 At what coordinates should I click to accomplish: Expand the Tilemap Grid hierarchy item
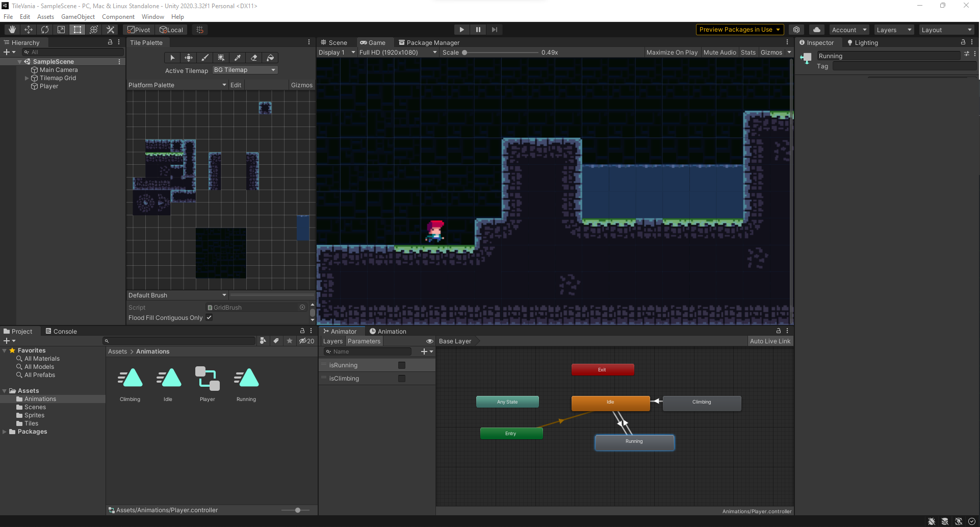(27, 78)
